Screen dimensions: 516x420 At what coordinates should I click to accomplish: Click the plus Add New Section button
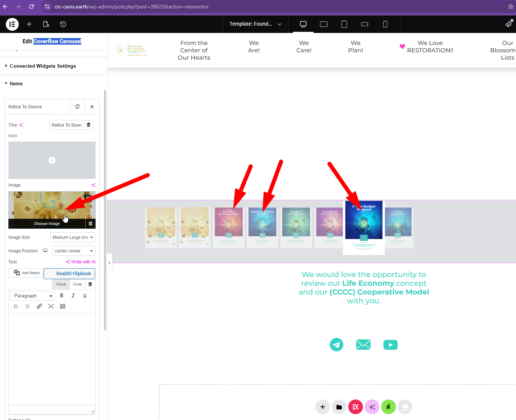(x=323, y=407)
